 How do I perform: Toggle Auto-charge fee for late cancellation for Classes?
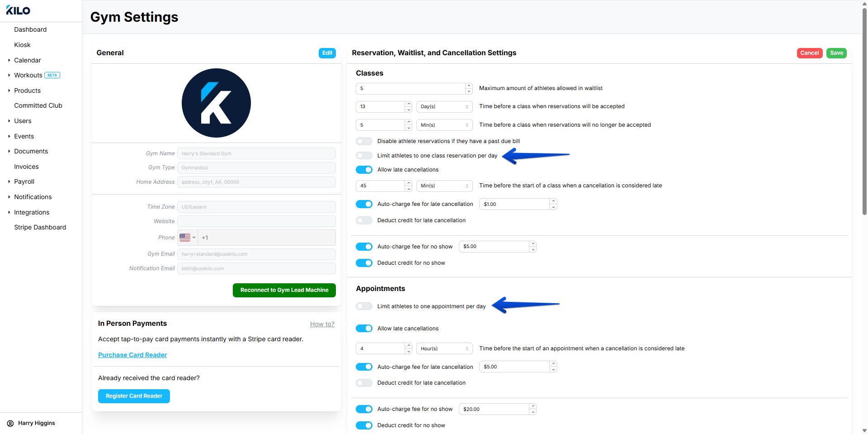[364, 204]
